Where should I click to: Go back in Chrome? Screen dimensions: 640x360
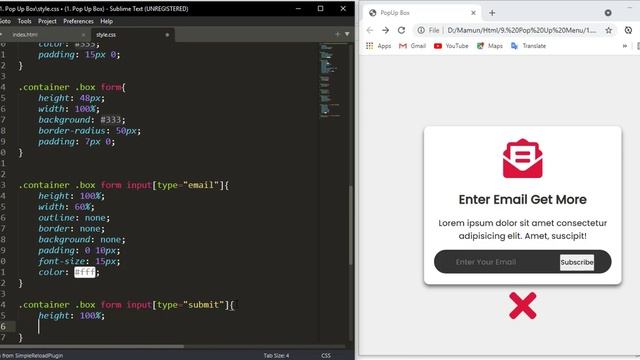pos(370,30)
